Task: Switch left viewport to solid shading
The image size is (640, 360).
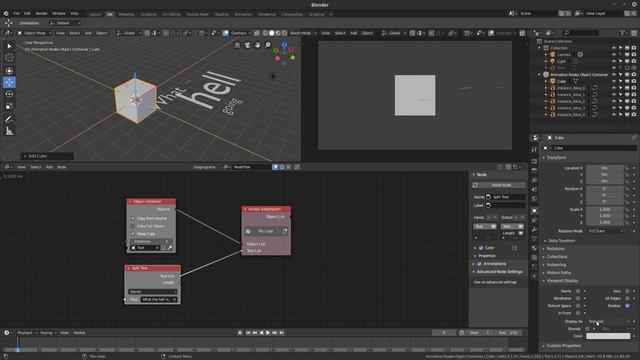Action: pos(271,33)
